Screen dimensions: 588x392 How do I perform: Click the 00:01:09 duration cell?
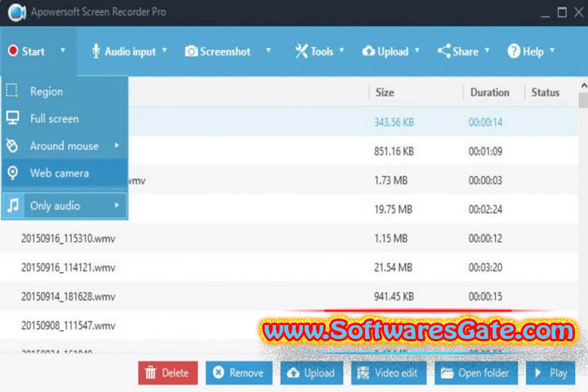coord(485,151)
